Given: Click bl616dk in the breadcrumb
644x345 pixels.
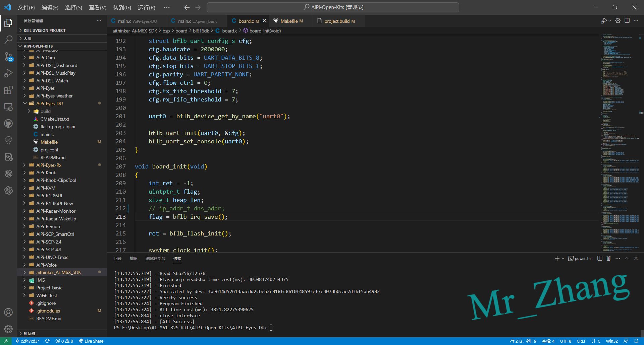Looking at the screenshot, I should [201, 31].
